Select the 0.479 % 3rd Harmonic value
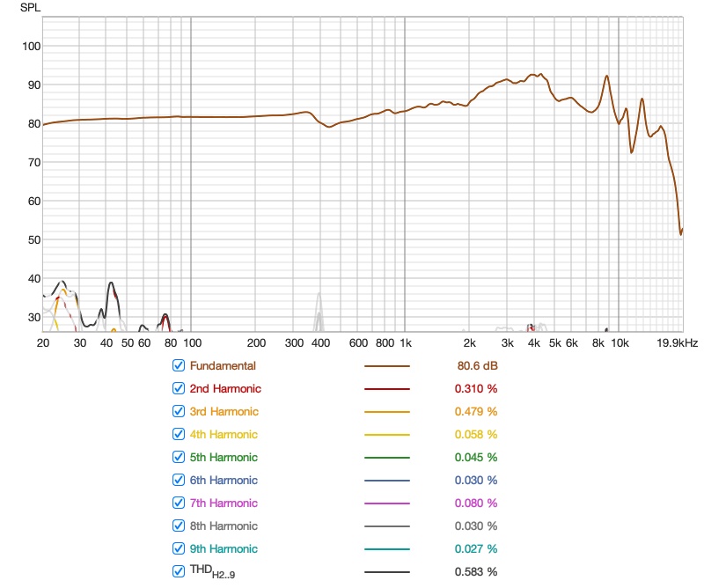Screen dimensions: 704x588 click(x=476, y=411)
